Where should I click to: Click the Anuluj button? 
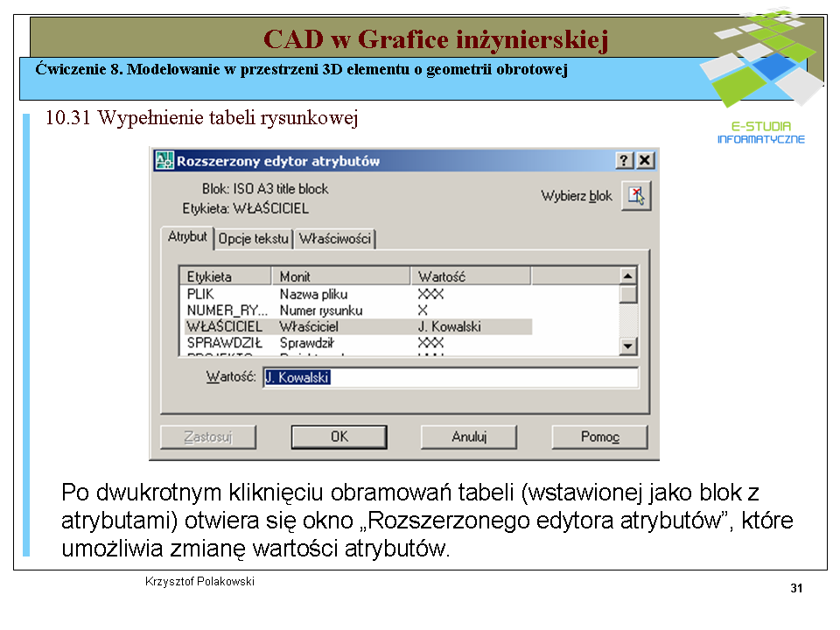(469, 437)
